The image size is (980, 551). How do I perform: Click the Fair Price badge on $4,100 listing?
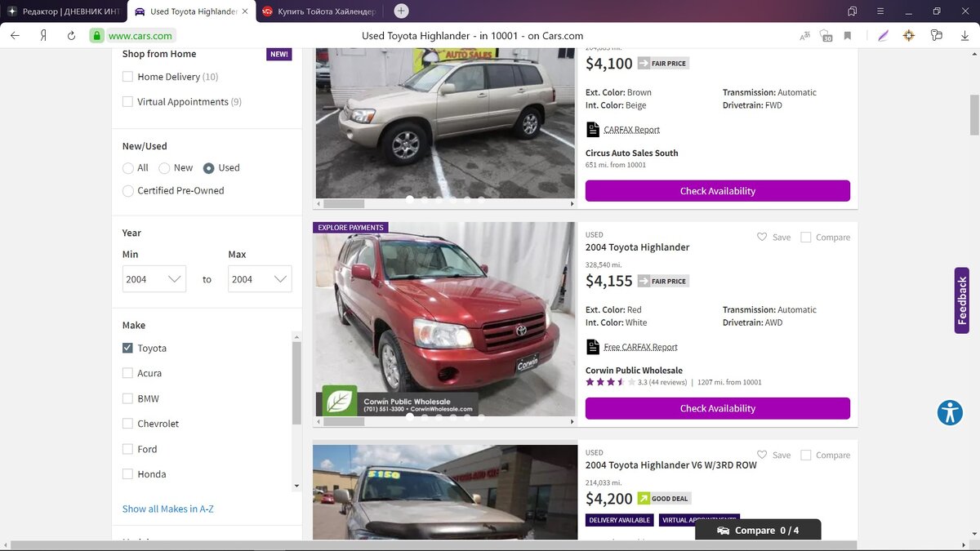point(663,63)
